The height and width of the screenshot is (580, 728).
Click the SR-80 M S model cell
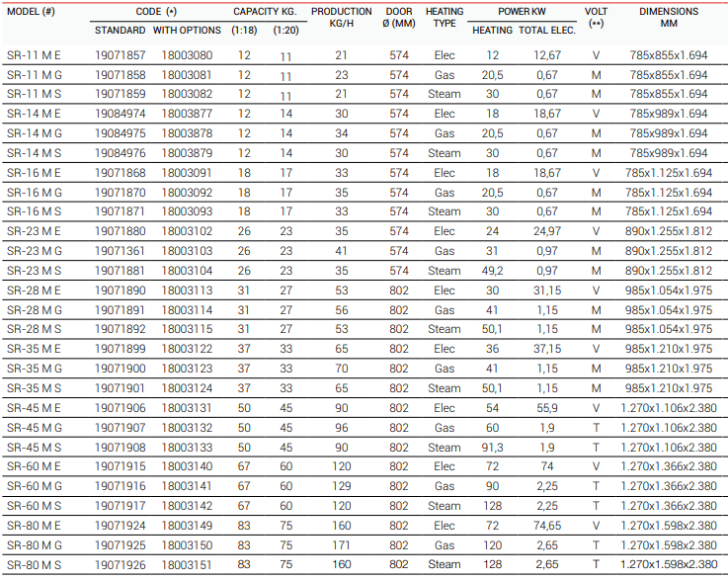[34, 564]
